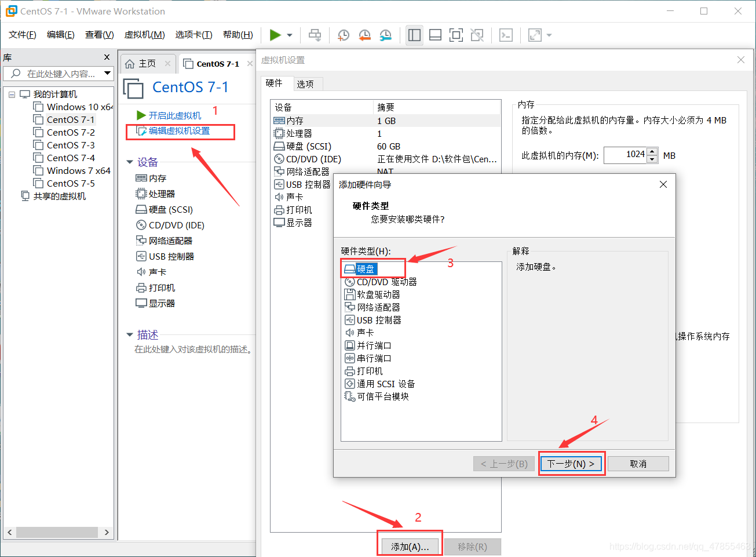Select 网络适配器 in the wizard list
756x557 pixels.
tap(372, 307)
